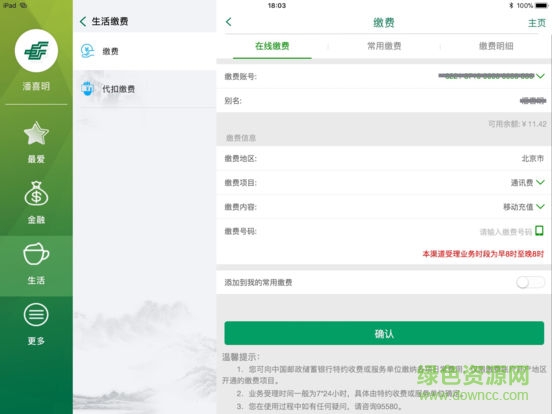Open the 更多 menu icon
The width and height of the screenshot is (552, 414).
pyautogui.click(x=36, y=314)
